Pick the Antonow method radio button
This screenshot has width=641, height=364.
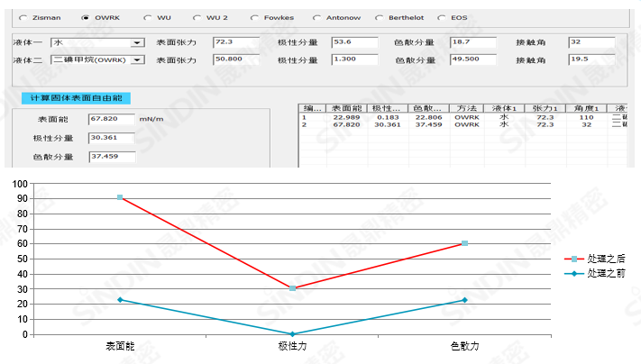(316, 17)
